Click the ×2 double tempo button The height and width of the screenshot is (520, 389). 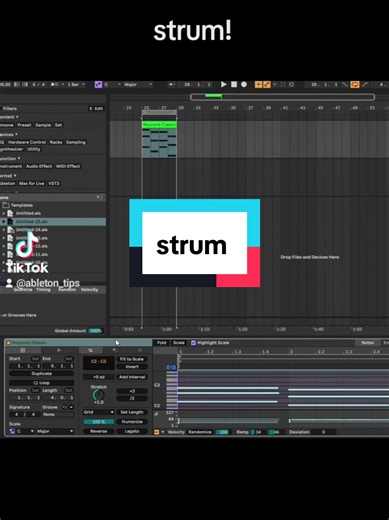[132, 391]
